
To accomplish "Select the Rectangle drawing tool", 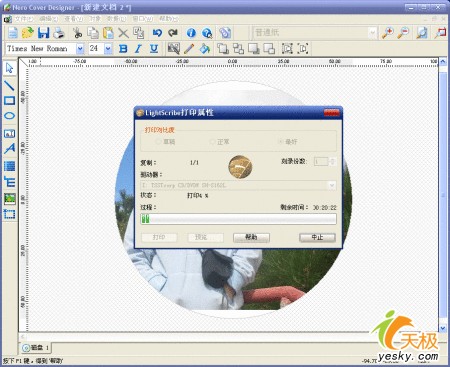I will pyautogui.click(x=9, y=101).
